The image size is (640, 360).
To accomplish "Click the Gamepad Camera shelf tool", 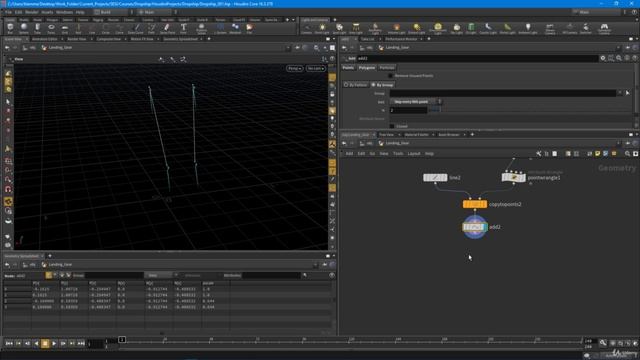I will point(604,28).
